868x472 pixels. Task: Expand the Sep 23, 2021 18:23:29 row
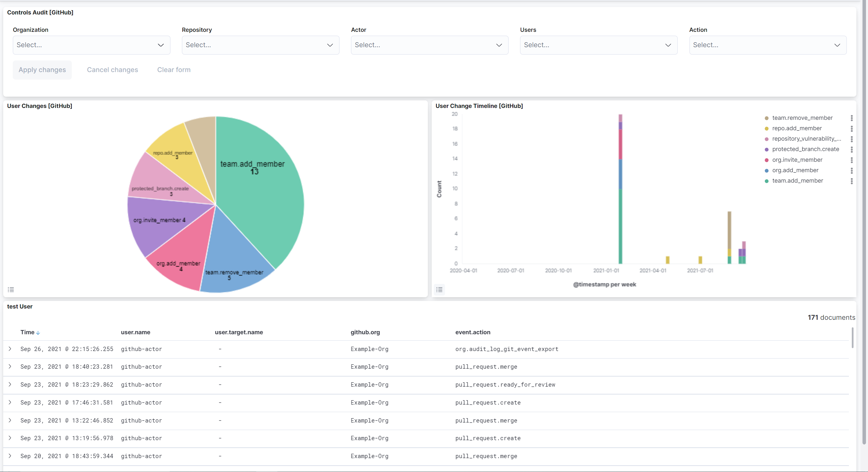(x=10, y=384)
